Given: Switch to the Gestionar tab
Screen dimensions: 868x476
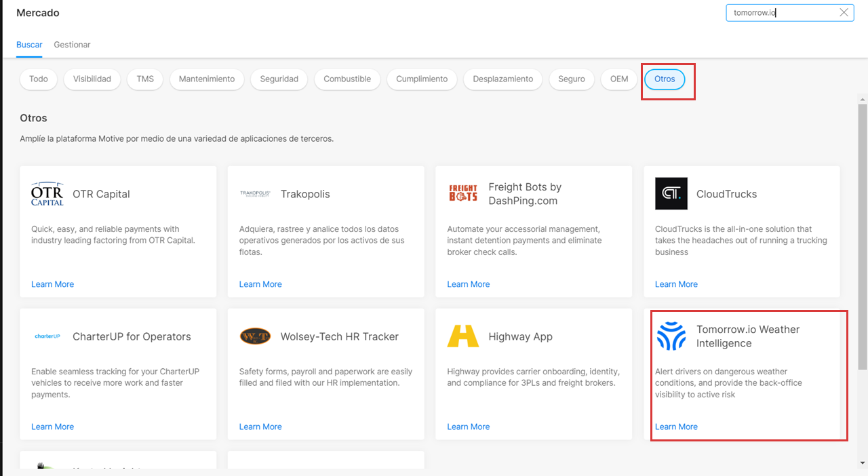Looking at the screenshot, I should tap(72, 45).
